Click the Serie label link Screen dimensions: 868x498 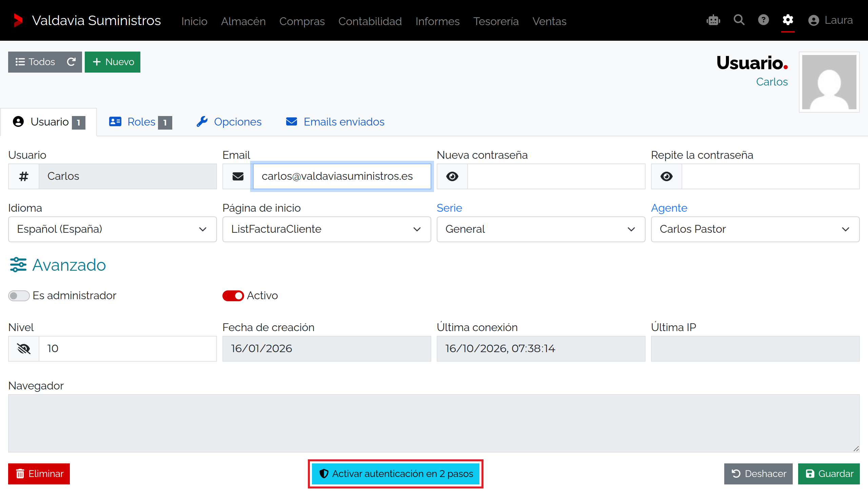pyautogui.click(x=449, y=208)
